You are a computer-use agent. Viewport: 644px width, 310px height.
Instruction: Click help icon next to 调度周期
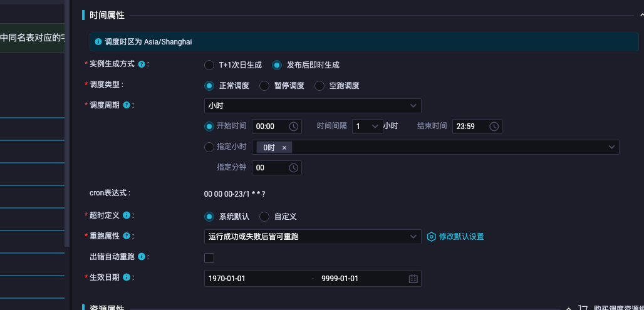(x=127, y=105)
